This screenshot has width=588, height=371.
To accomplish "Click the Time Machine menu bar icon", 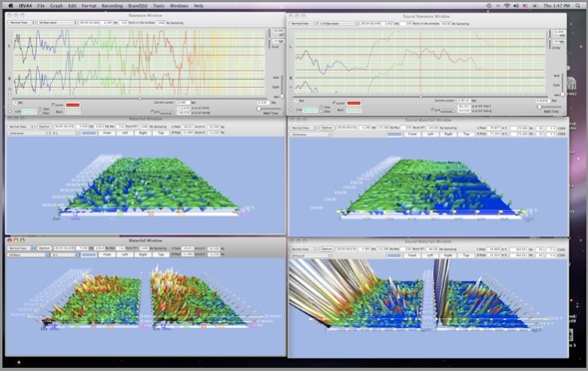I will [488, 6].
